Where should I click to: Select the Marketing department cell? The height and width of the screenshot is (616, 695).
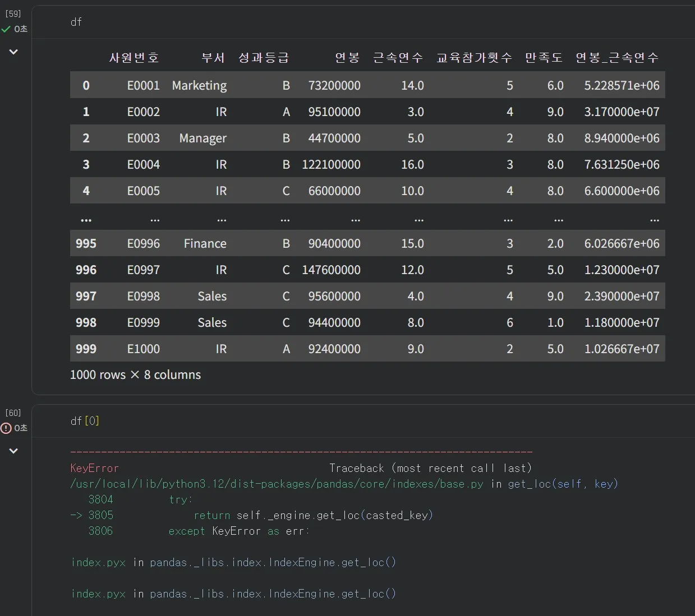point(199,85)
